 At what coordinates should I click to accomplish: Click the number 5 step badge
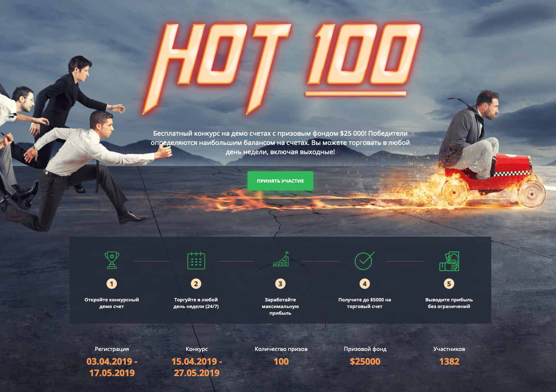point(449,284)
